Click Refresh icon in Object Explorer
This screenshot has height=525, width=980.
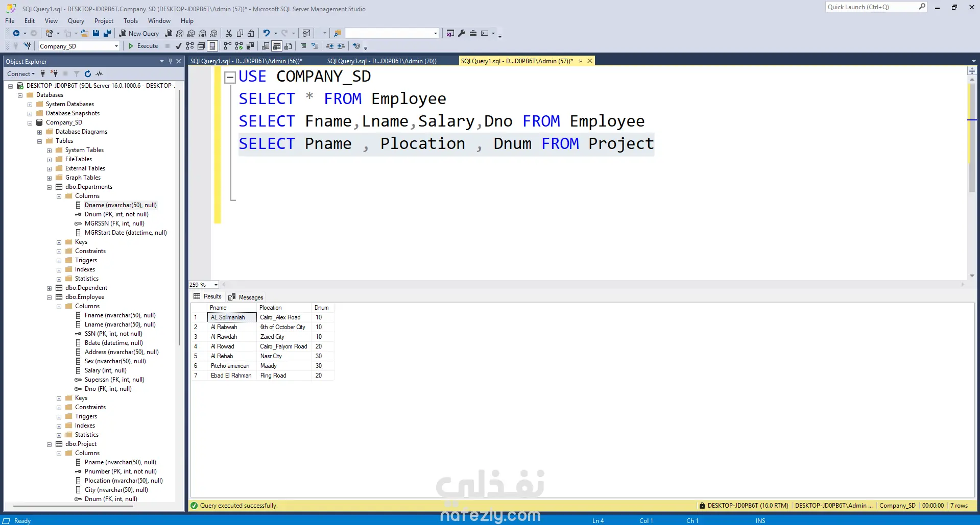pos(87,74)
